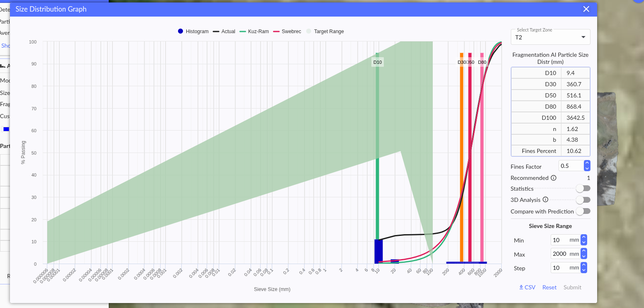Viewport: 644px width, 308px height.
Task: Toggle Kuz-Ram series in chart legend
Action: [x=254, y=32]
